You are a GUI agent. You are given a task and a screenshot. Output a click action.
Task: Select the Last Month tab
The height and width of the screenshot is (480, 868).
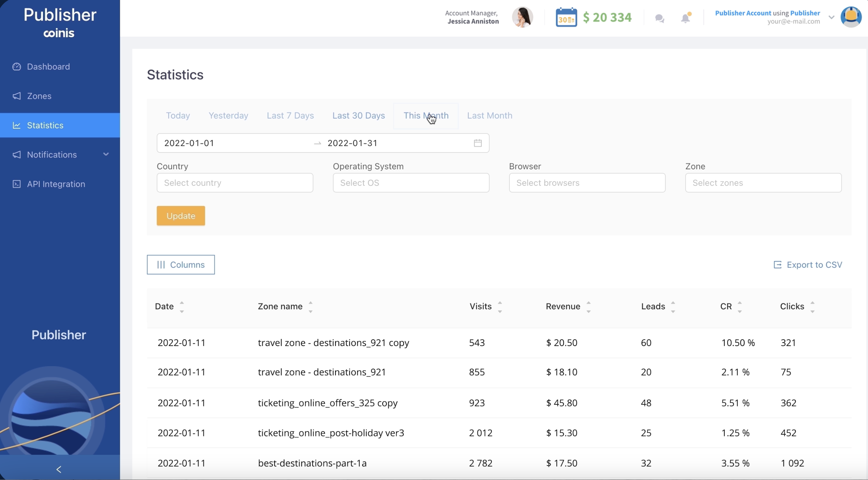tap(489, 116)
